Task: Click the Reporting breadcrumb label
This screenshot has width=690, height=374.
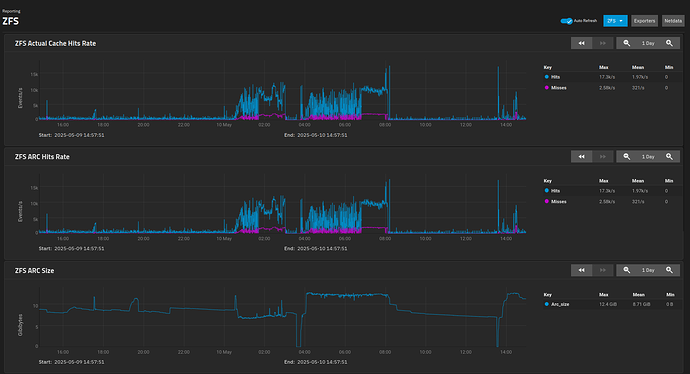Action: [x=11, y=11]
